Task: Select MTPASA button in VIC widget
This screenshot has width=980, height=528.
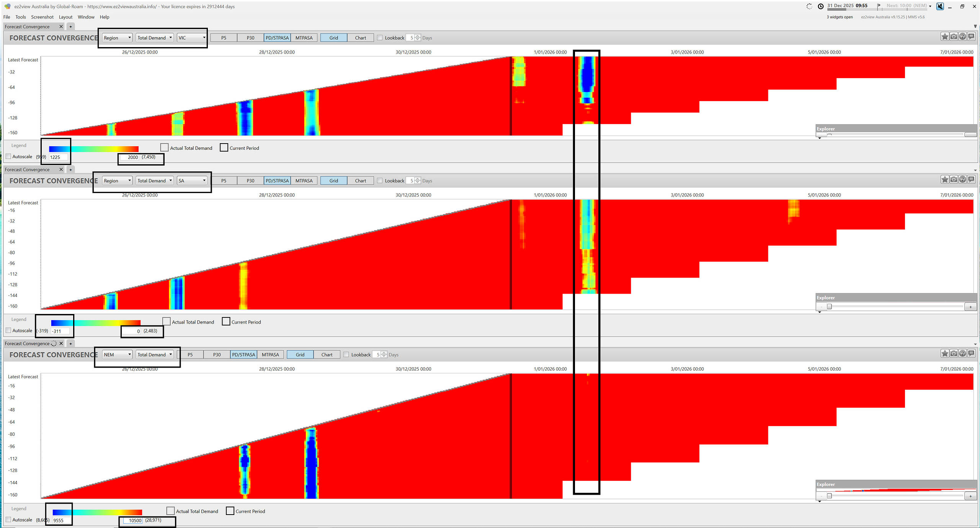Action: pyautogui.click(x=304, y=38)
